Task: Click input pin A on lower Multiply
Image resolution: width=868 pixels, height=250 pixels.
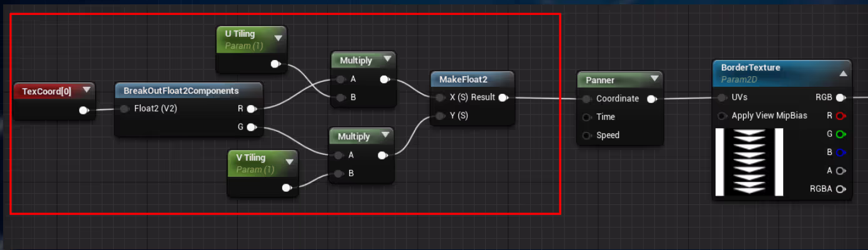Action: [338, 155]
